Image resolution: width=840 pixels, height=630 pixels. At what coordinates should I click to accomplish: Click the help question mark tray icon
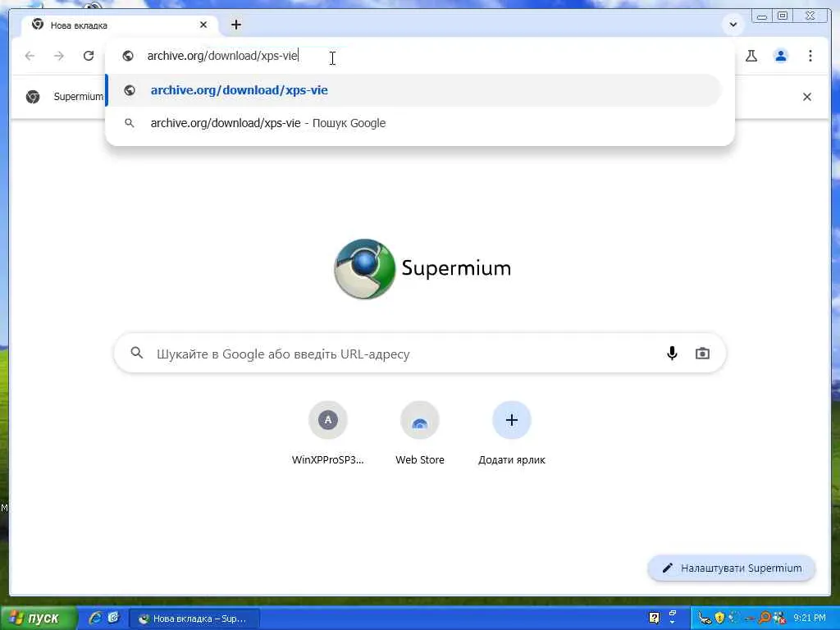[654, 619]
